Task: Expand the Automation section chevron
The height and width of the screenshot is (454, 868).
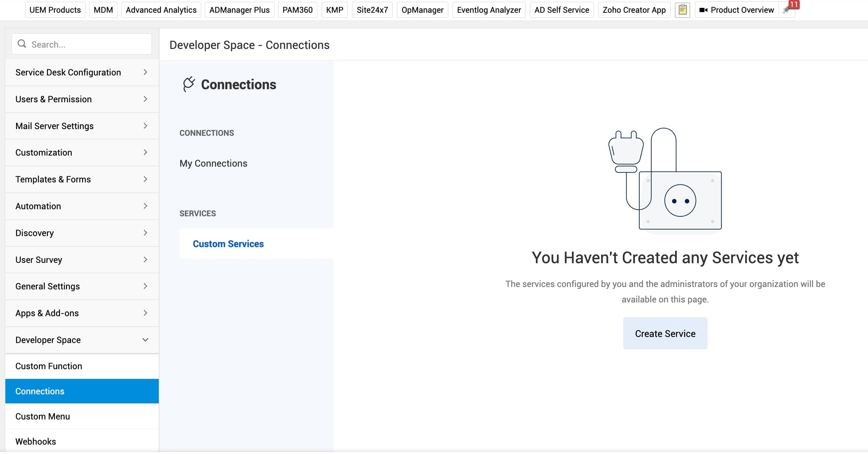Action: click(x=145, y=206)
